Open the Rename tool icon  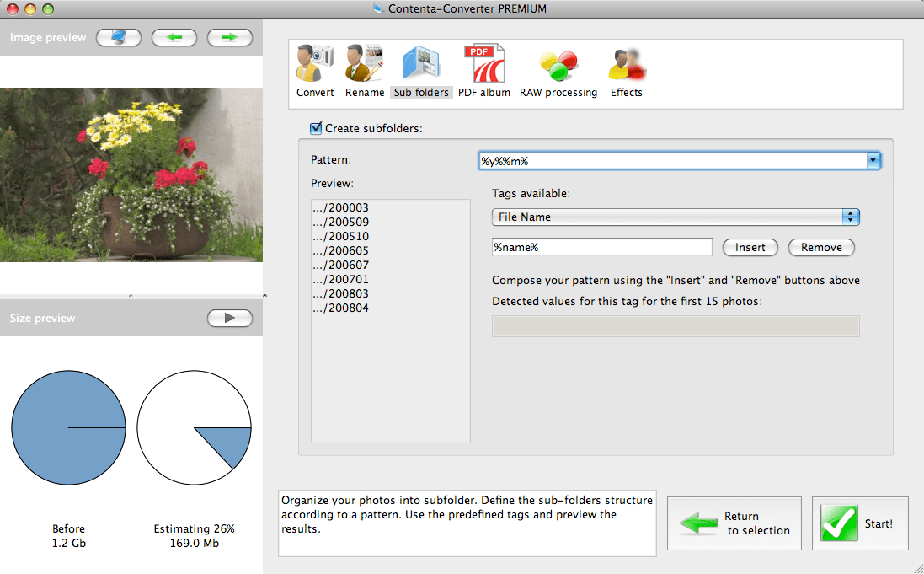[x=364, y=71]
